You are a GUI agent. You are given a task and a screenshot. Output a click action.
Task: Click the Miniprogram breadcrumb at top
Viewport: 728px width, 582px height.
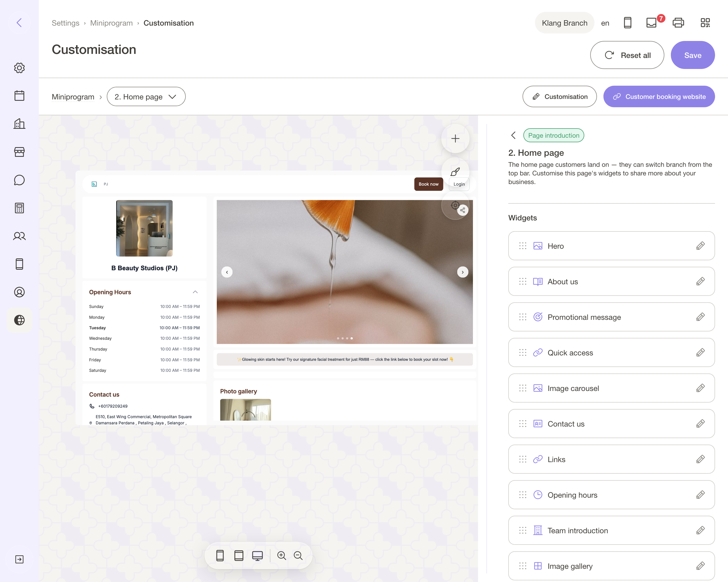111,23
